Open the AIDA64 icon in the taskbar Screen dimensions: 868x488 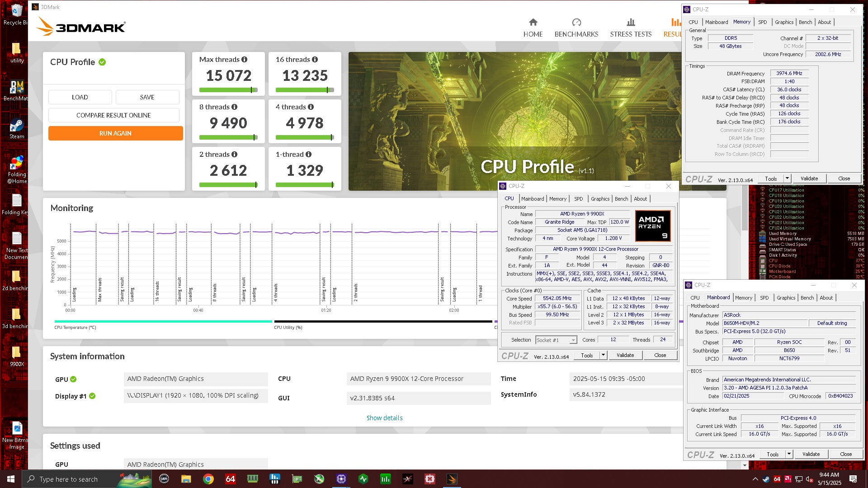click(231, 479)
